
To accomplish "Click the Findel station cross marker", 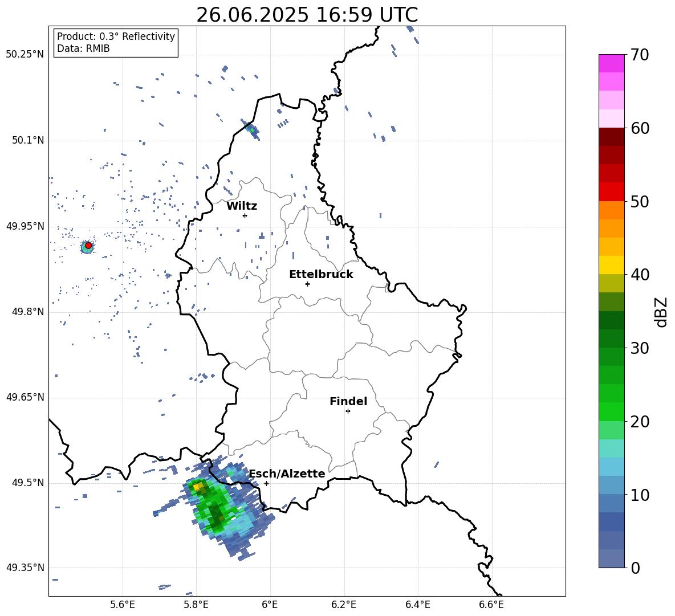I will coord(348,411).
